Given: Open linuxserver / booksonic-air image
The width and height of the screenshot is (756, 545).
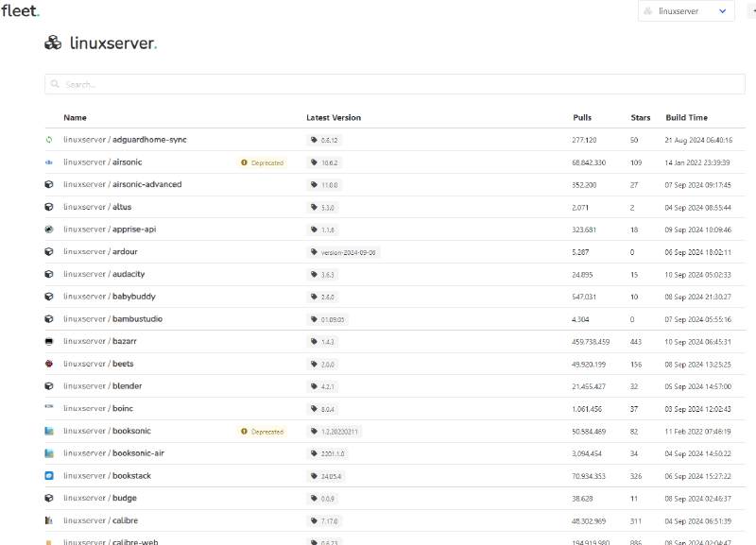Looking at the screenshot, I should (x=113, y=453).
